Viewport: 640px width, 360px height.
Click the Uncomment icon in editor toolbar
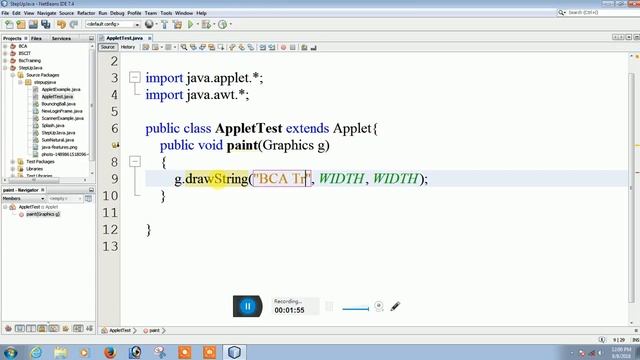313,47
